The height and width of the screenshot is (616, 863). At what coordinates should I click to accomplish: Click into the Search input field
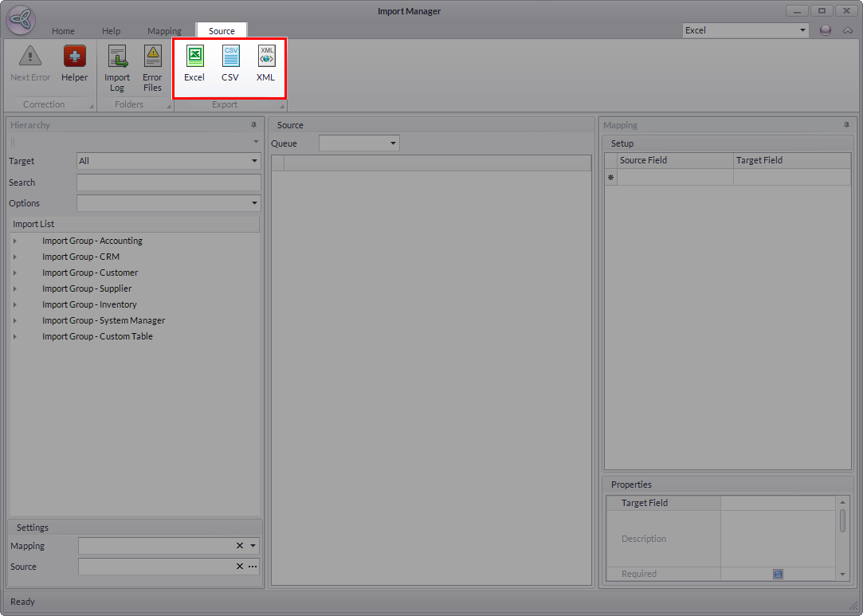168,182
